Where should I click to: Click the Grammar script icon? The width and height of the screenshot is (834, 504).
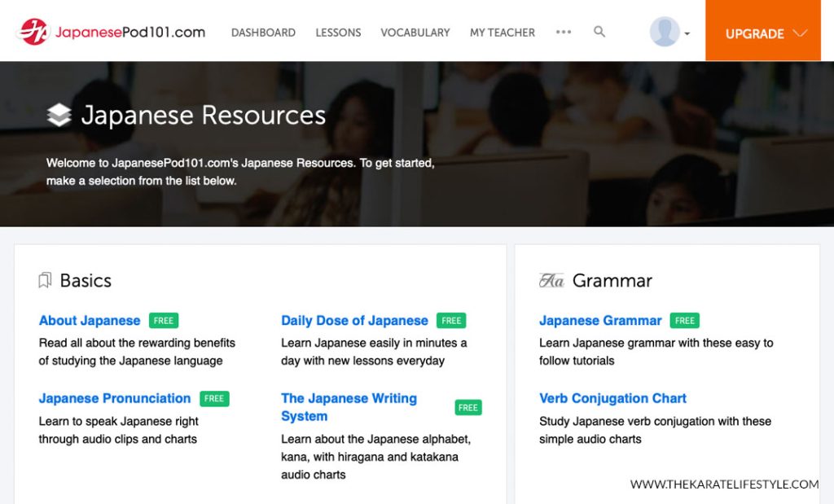[551, 280]
